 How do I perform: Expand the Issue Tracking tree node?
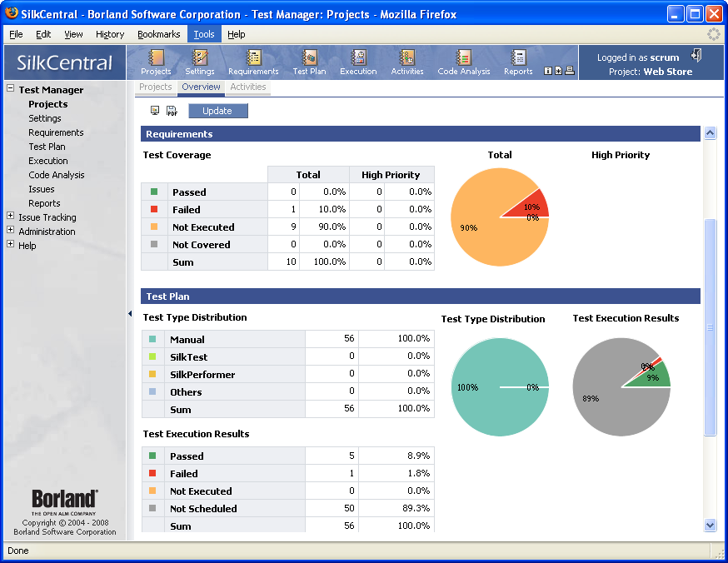(10, 216)
